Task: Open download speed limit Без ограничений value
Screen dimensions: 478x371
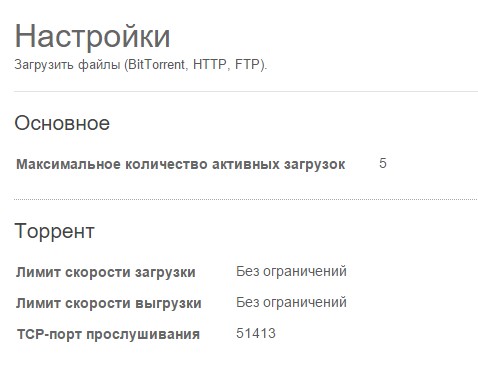Action: 291,271
